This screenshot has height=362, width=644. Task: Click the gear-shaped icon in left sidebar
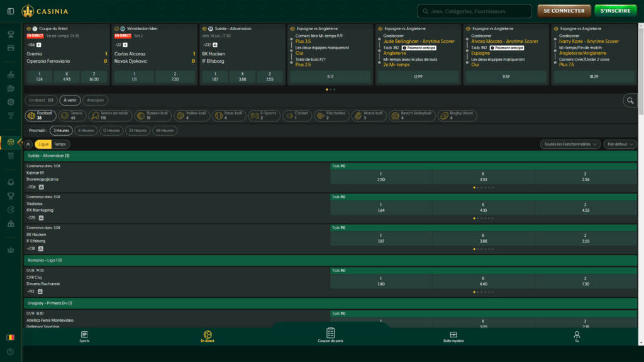click(11, 102)
